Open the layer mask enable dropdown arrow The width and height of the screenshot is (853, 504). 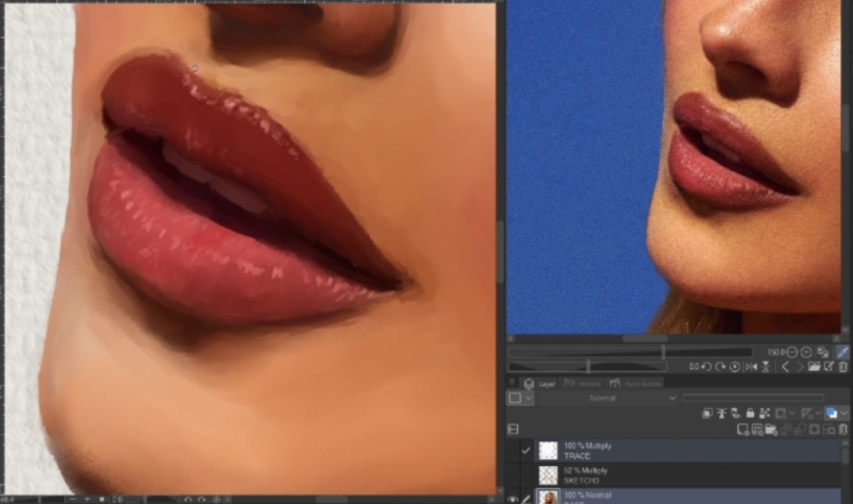click(x=792, y=413)
